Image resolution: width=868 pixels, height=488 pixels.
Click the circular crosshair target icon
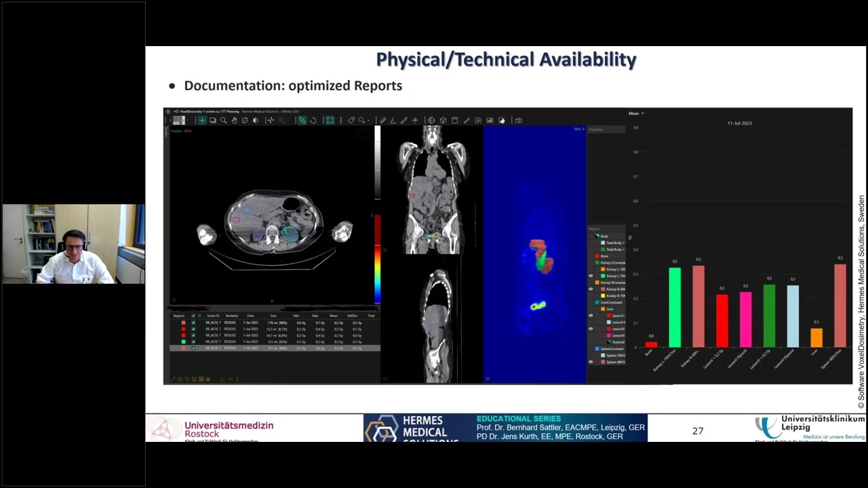tap(245, 120)
